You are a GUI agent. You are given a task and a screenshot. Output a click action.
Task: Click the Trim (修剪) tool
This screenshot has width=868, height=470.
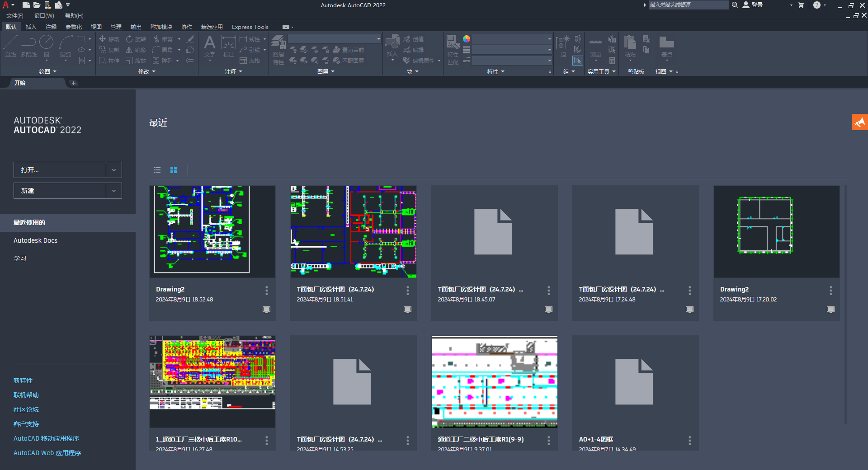click(x=163, y=39)
